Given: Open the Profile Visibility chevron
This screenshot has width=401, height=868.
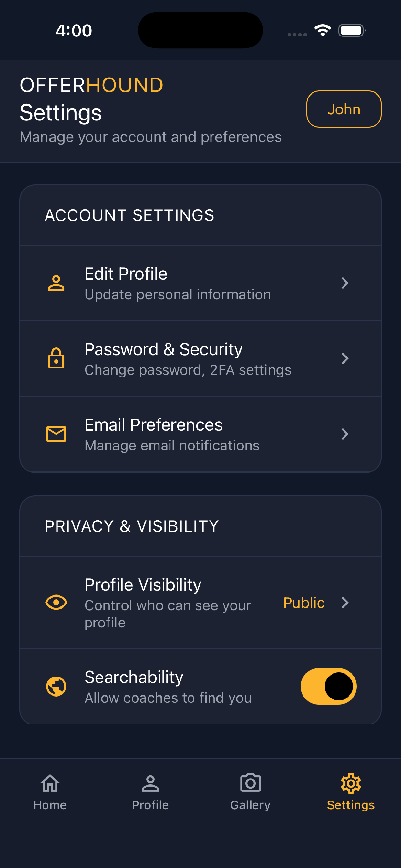Looking at the screenshot, I should tap(345, 603).
